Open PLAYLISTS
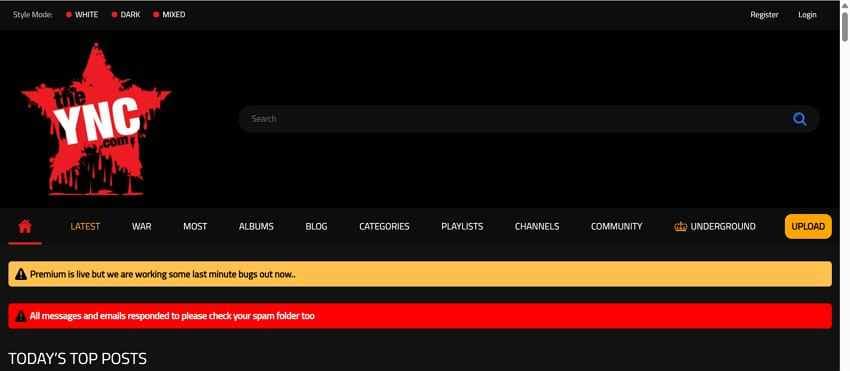 [462, 227]
